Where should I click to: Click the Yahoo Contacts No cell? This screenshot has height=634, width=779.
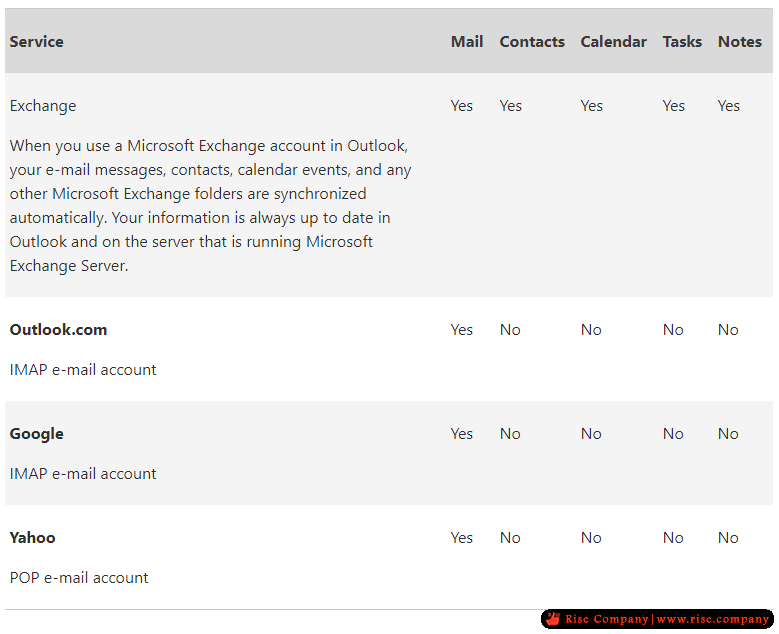(x=510, y=538)
